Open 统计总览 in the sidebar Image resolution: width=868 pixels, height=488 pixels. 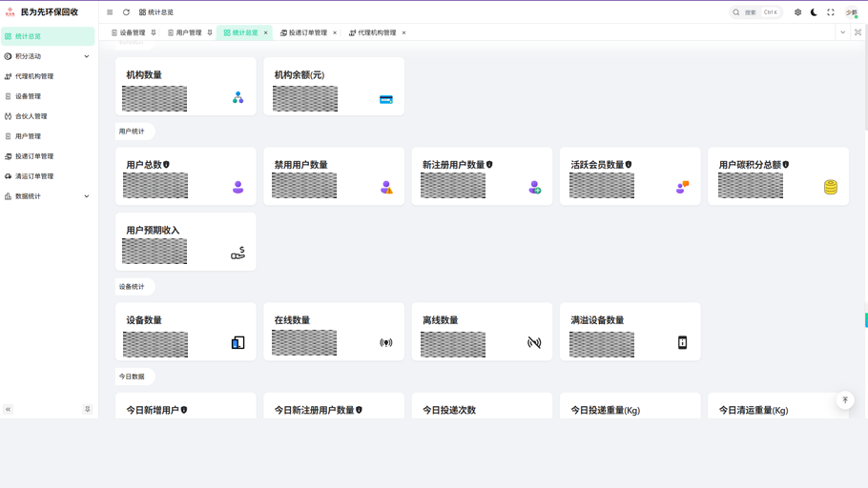point(48,36)
